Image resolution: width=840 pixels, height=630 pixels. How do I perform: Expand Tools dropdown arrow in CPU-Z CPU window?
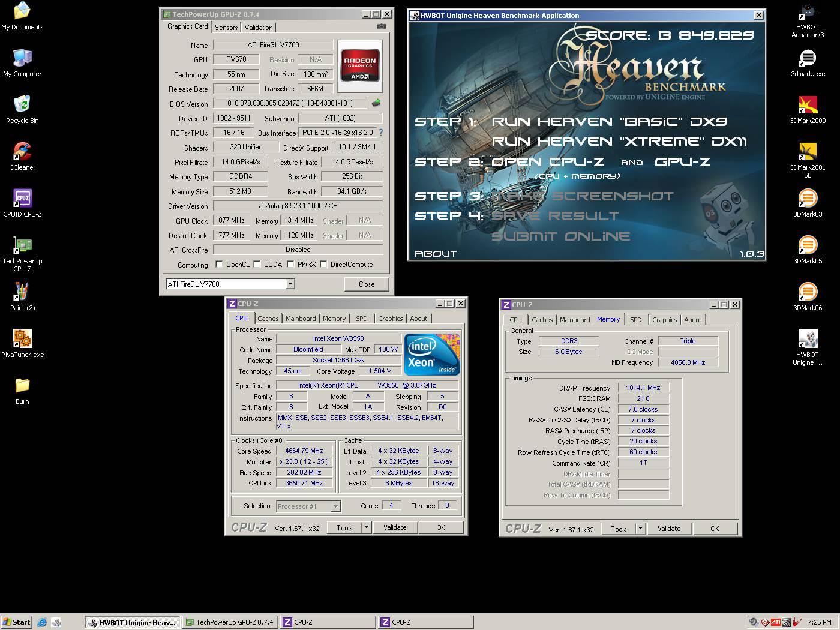(x=366, y=527)
